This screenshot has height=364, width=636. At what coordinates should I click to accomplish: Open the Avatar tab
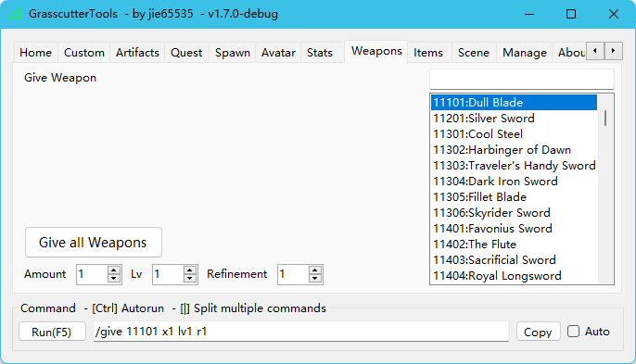coord(278,53)
